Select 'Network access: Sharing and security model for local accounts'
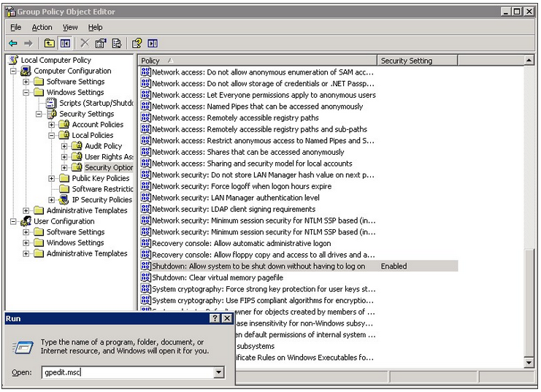The height and width of the screenshot is (392, 541). 252,164
